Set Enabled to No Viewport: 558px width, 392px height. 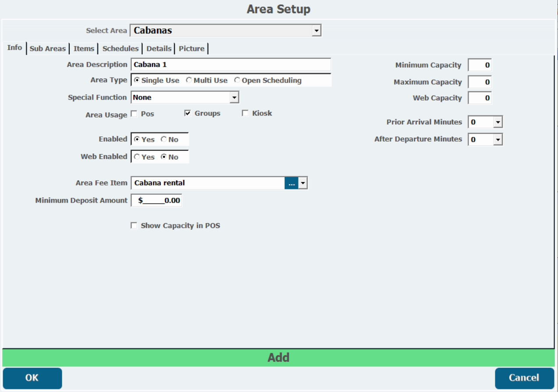tap(164, 139)
